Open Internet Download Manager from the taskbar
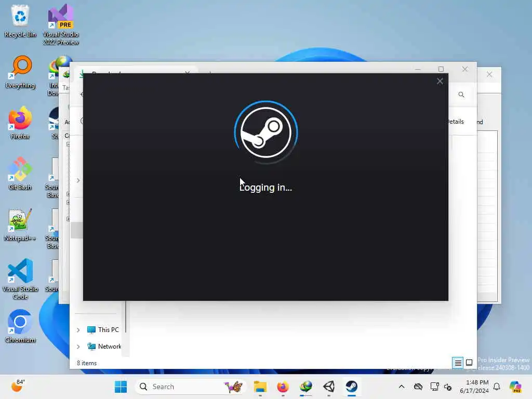Screen dimensions: 532x399 (305, 387)
